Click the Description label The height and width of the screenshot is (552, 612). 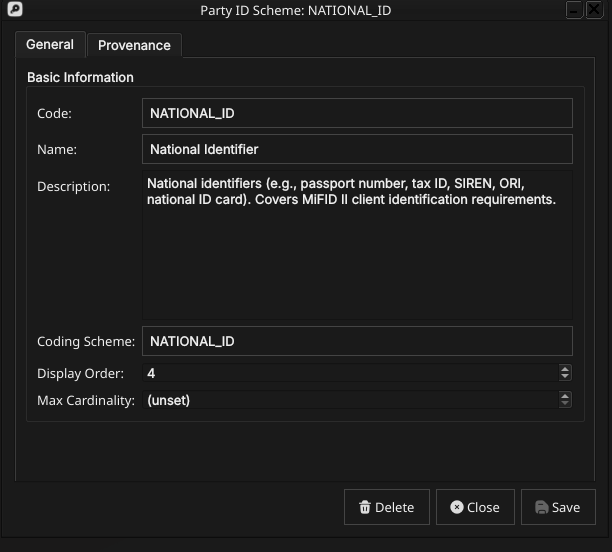(x=73, y=187)
